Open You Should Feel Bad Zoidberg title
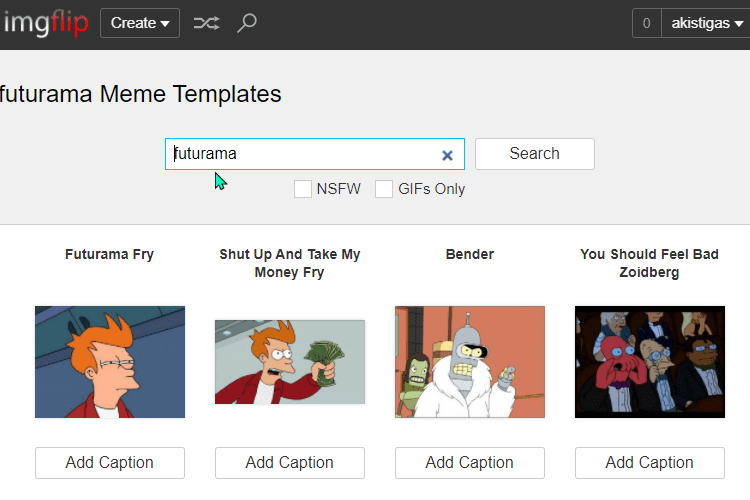750x500 pixels. (x=650, y=263)
